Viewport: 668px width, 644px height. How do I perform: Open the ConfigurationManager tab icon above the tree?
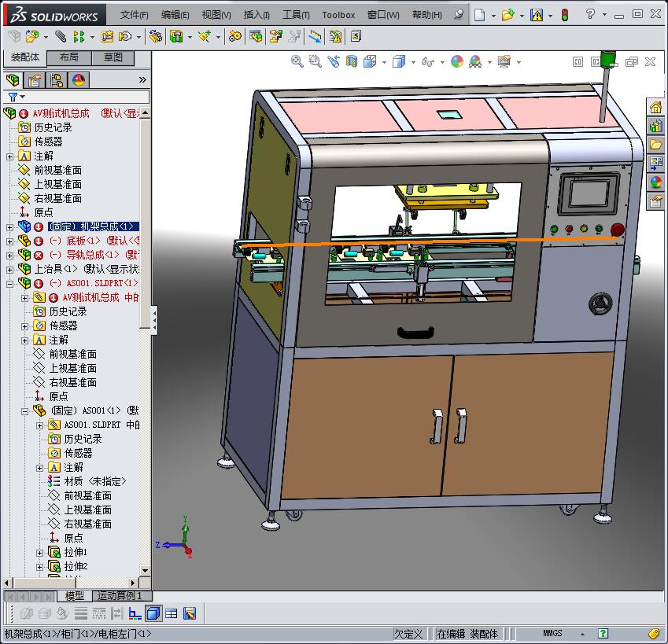pyautogui.click(x=57, y=79)
